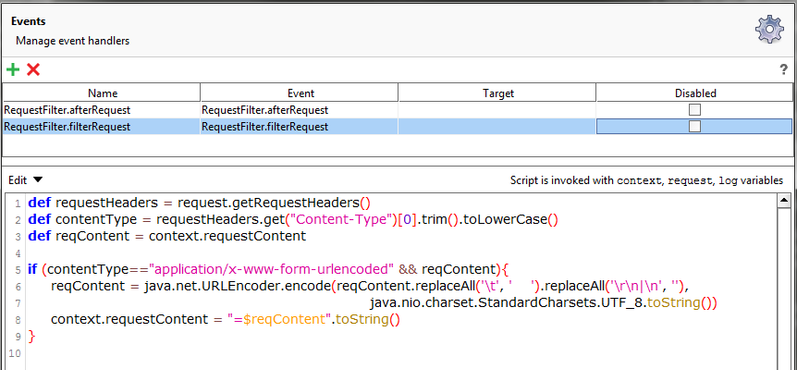The width and height of the screenshot is (797, 370).
Task: Toggle Disabled checkbox for RequestFilter.afterRequest
Action: coord(694,110)
